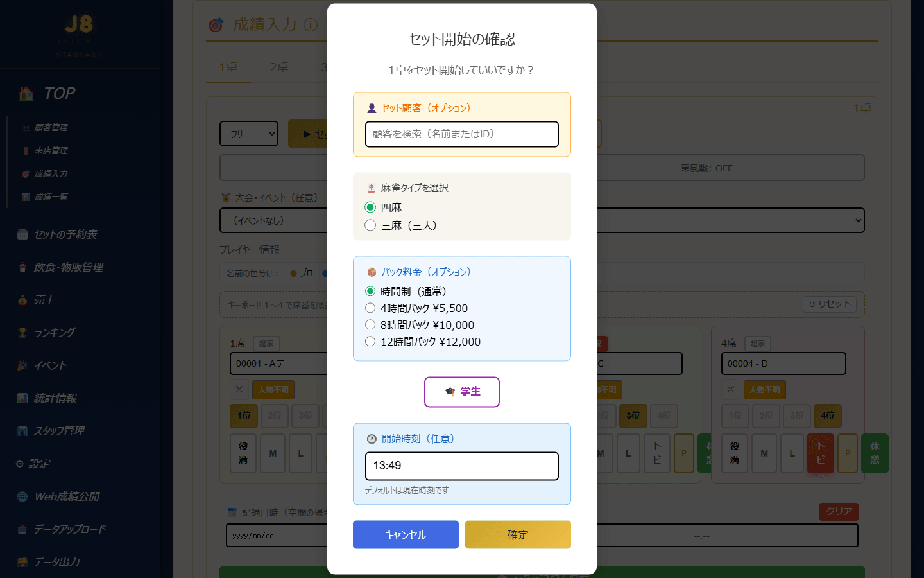The height and width of the screenshot is (578, 924).
Task: Confirm with the 確定 button
Action: tap(518, 535)
